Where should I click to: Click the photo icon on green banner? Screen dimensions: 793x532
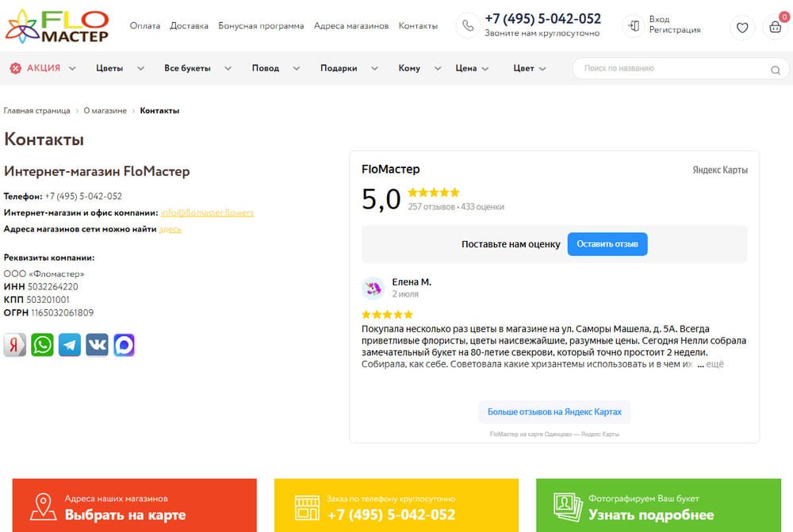[568, 507]
